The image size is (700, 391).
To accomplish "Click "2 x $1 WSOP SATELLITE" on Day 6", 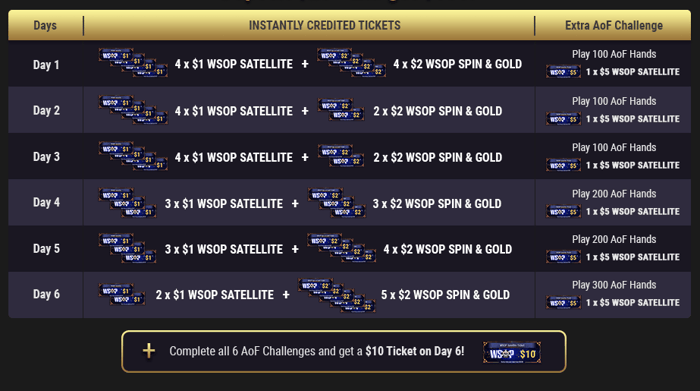I will click(x=215, y=295).
